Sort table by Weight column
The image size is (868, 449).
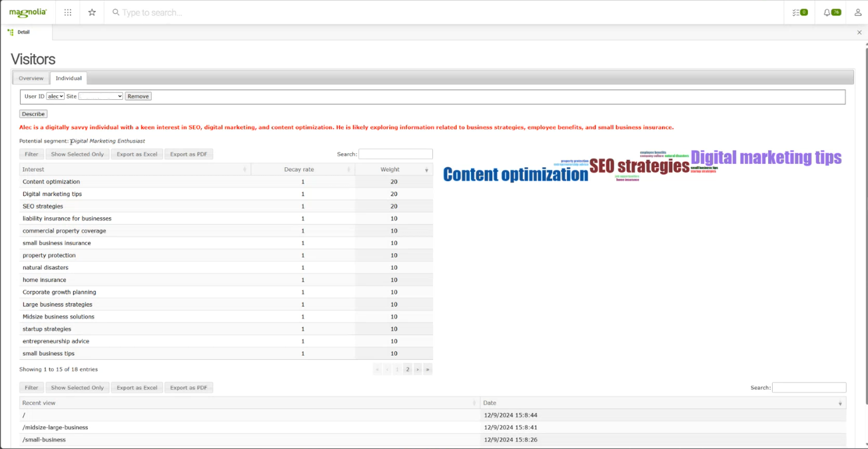[394, 170]
